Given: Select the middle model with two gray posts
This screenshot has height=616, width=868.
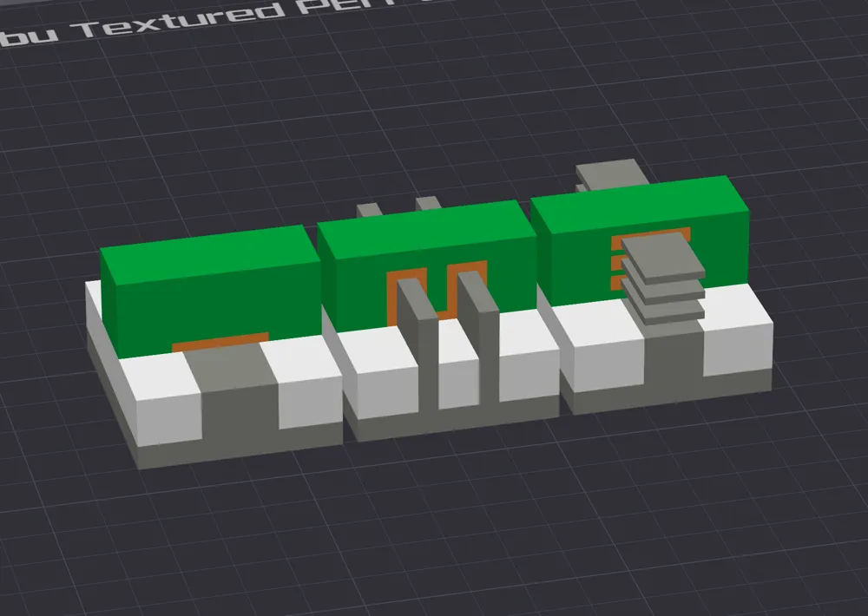Looking at the screenshot, I should coord(440,320).
